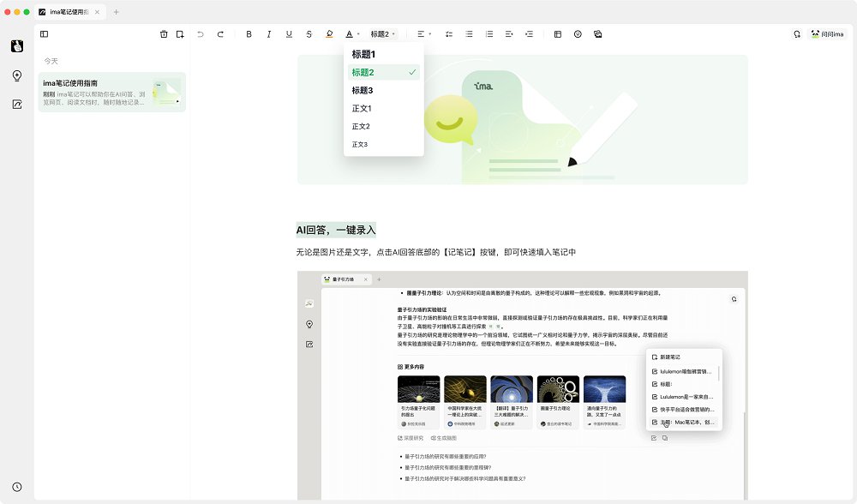The image size is (857, 504).
Task: Open the knowledge base lightbulb icon
Action: [17, 75]
